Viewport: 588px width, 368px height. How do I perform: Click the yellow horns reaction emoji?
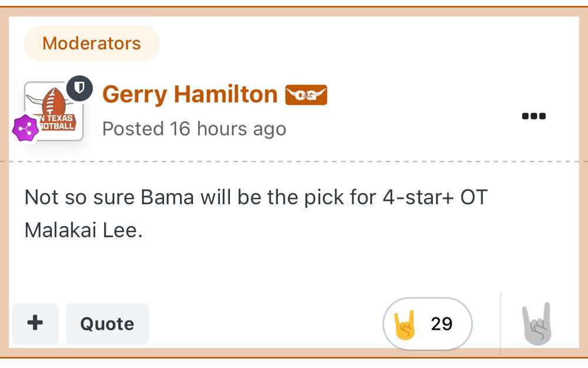coord(405,323)
